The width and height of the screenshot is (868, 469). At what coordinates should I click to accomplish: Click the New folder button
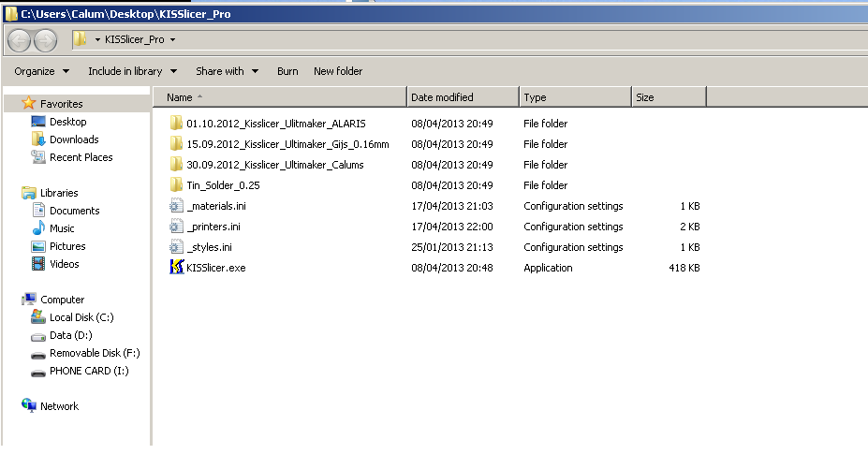(338, 71)
